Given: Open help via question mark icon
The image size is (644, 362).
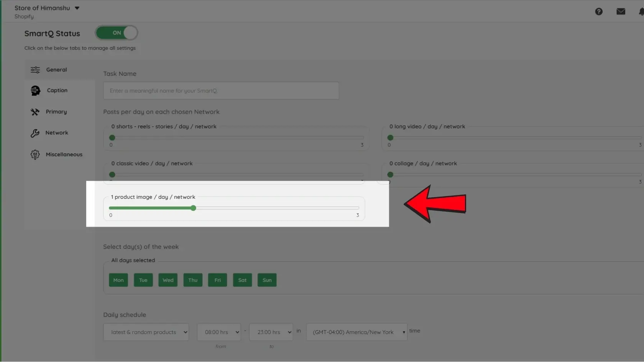Looking at the screenshot, I should [599, 11].
